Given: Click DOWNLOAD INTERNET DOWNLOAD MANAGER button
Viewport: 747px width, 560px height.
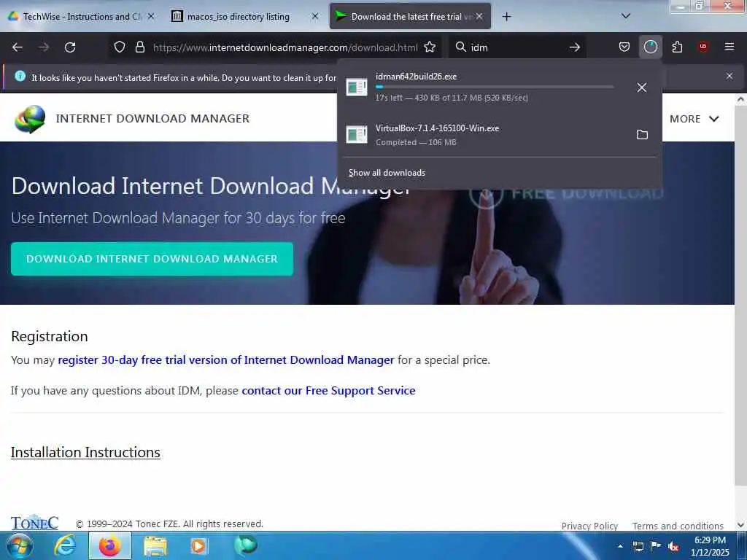Looking at the screenshot, I should coord(152,259).
